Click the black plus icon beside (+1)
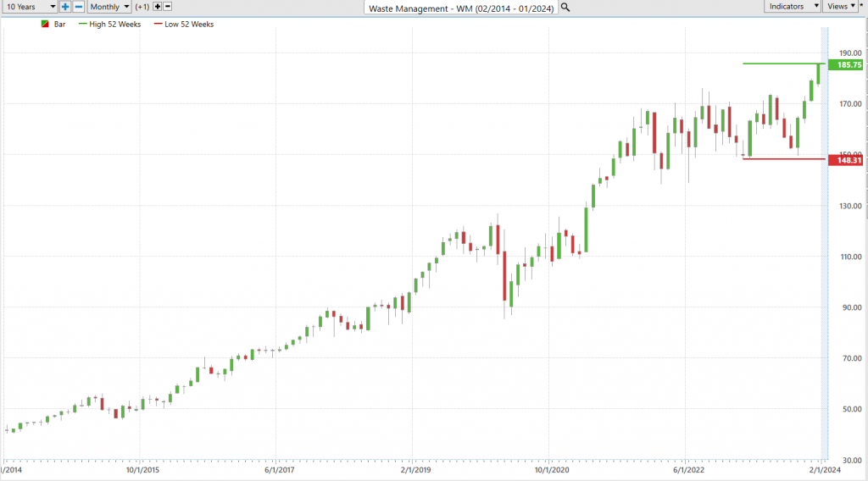This screenshot has height=481, width=868. 157,7
